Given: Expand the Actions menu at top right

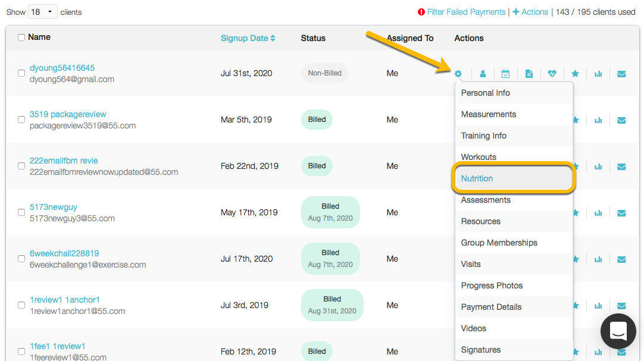Looking at the screenshot, I should coord(530,12).
